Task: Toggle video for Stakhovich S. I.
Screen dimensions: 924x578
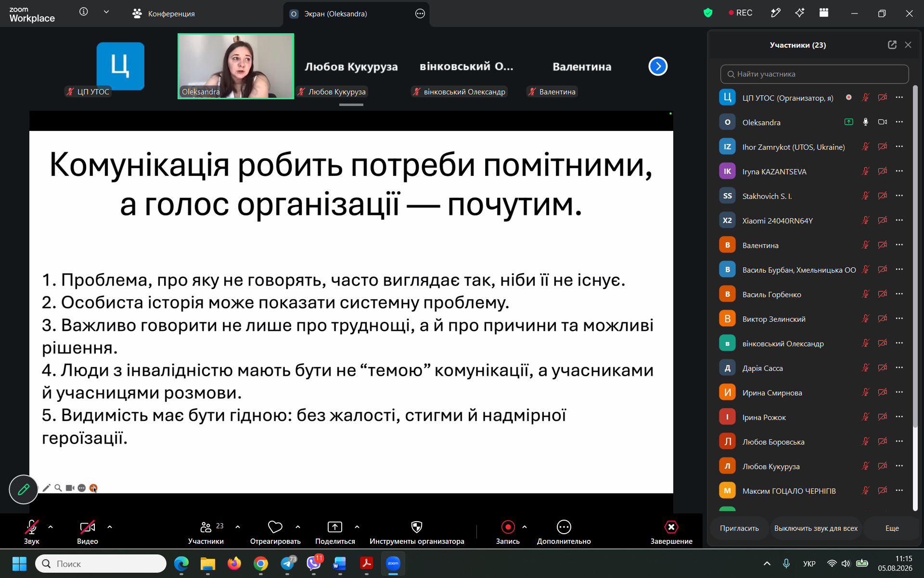Action: [x=882, y=196]
